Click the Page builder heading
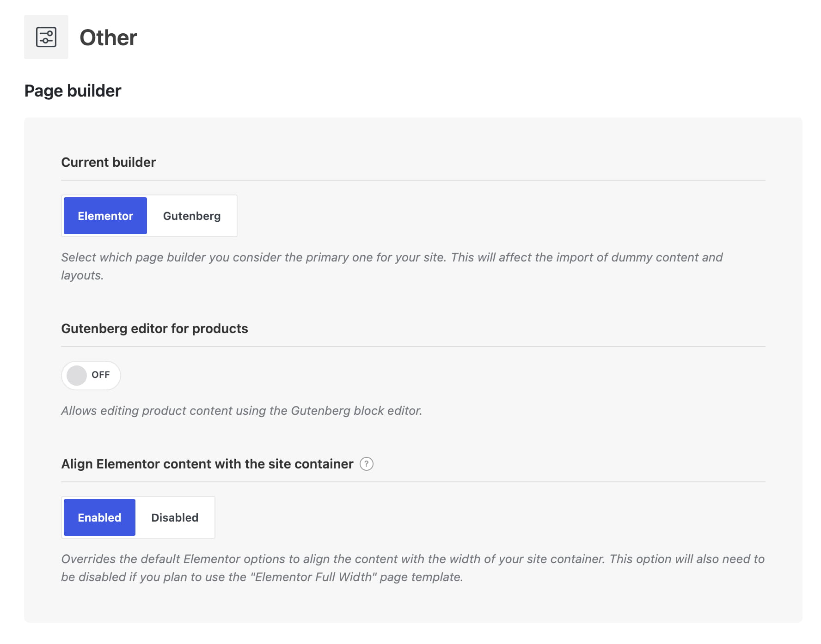Screen dimensions: 821x644 73,91
